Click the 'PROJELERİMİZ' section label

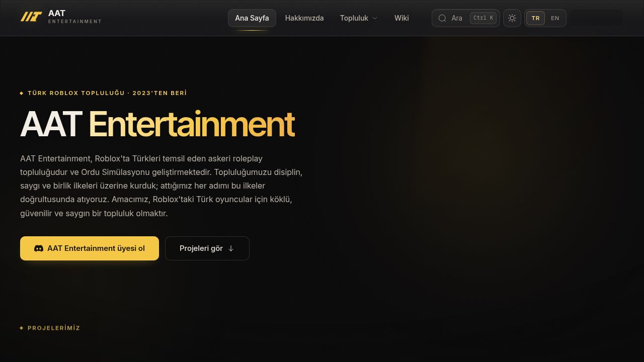[54, 328]
